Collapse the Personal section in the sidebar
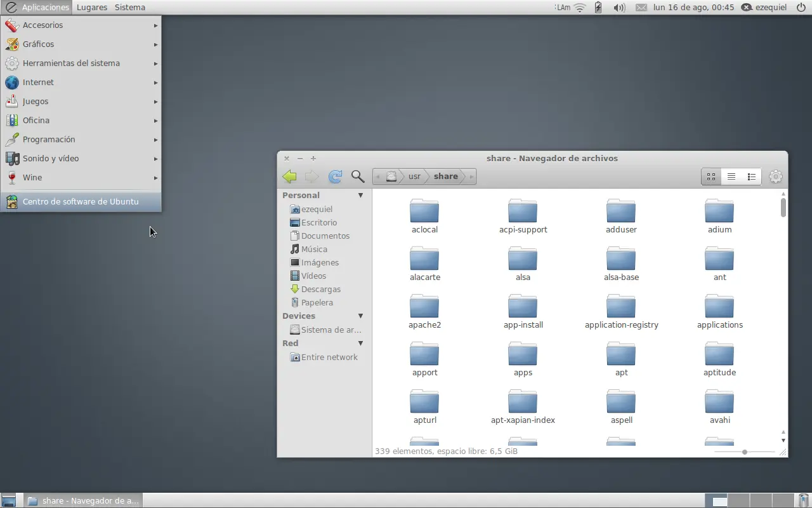The image size is (812, 508). pyautogui.click(x=360, y=195)
